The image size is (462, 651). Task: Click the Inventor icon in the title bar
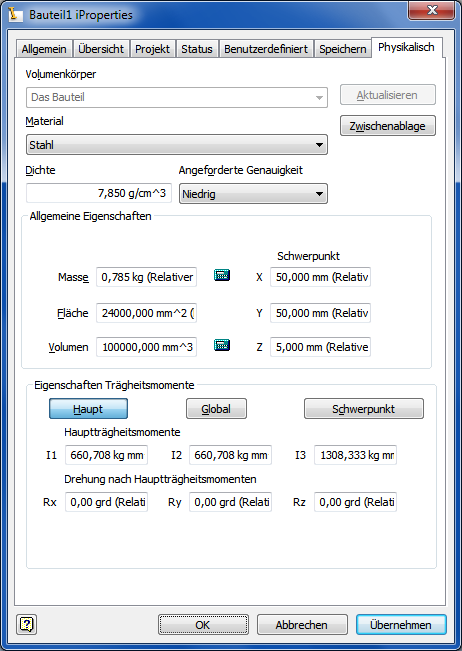pos(16,14)
